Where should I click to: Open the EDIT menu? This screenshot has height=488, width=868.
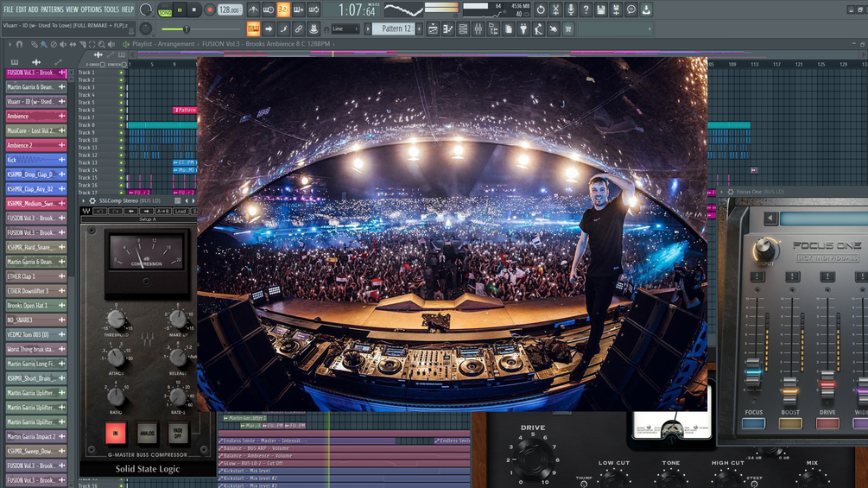[x=21, y=10]
